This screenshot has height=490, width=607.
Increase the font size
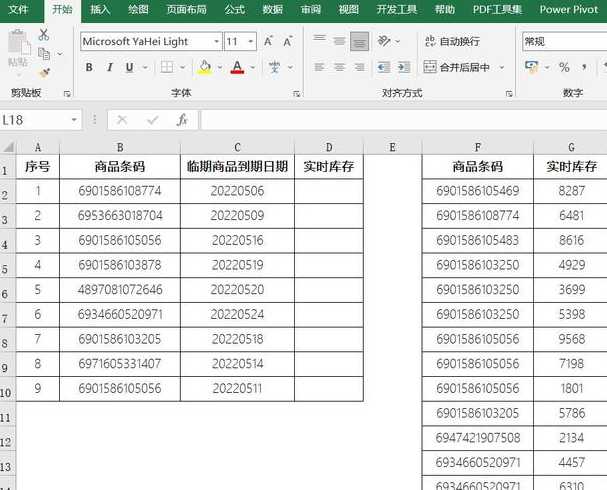click(x=268, y=41)
